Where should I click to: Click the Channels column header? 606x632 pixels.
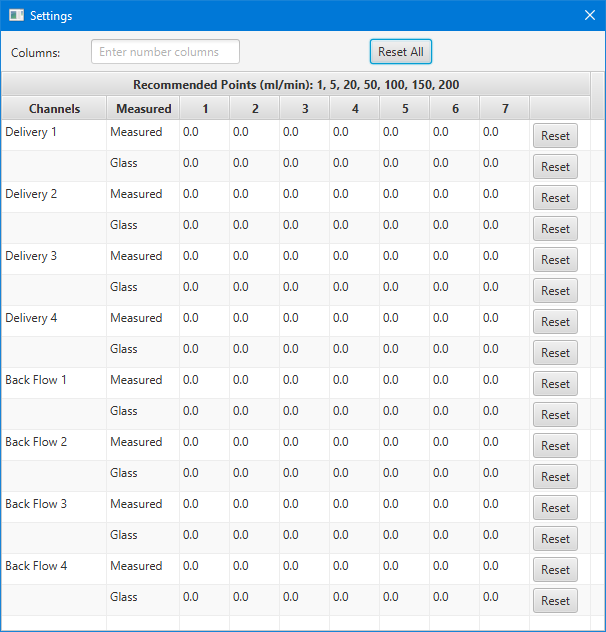pyautogui.click(x=54, y=108)
